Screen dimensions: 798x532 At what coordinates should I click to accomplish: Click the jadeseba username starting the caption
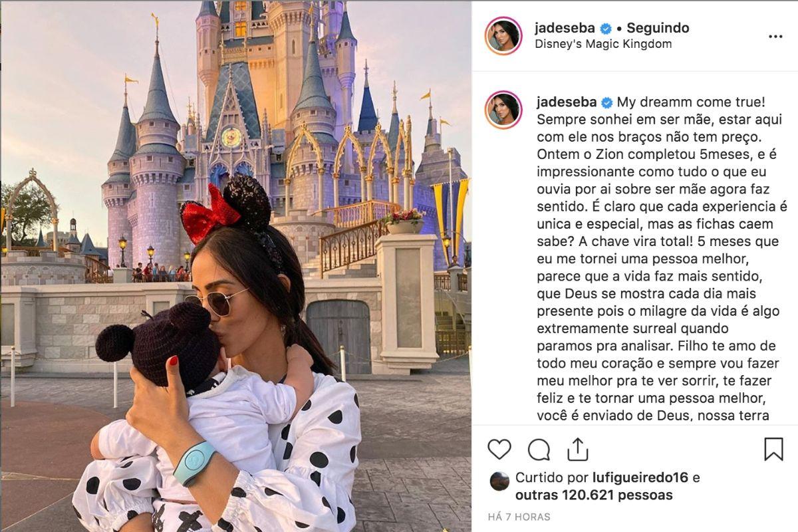point(566,102)
